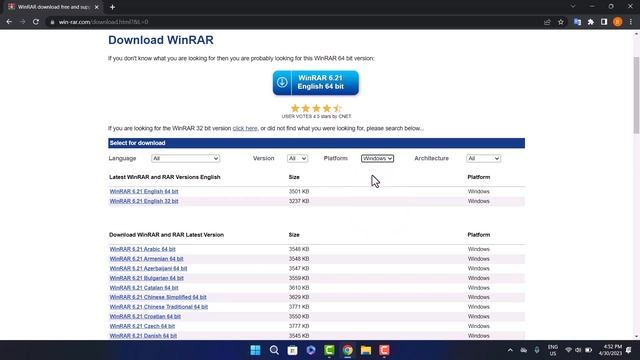Viewport: 640px width, 360px height.
Task: Show hidden system tray icons
Action: pos(510,350)
